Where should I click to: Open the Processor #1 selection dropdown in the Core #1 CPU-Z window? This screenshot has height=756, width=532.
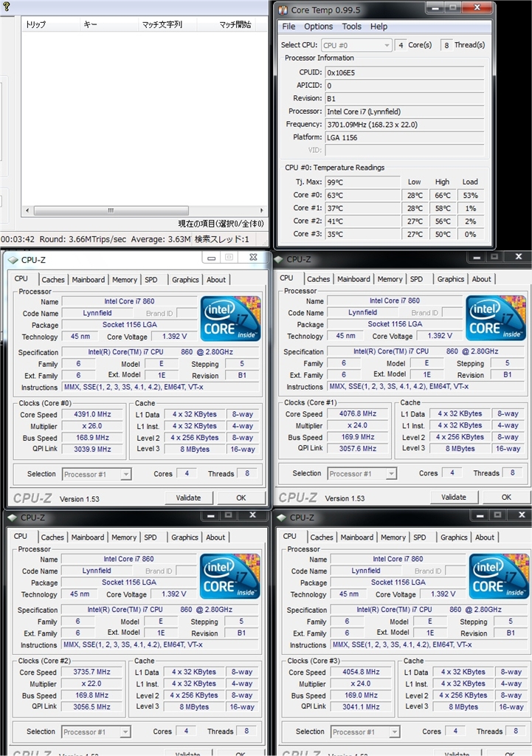(x=362, y=474)
